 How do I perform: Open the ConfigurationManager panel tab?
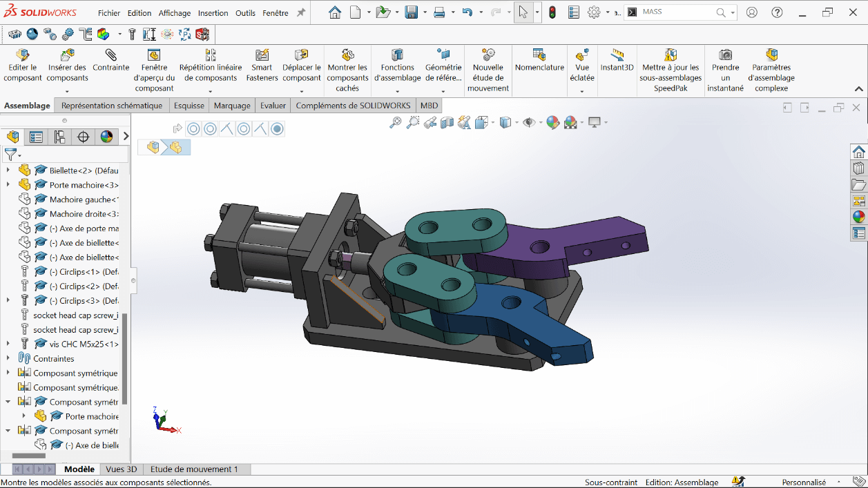59,137
